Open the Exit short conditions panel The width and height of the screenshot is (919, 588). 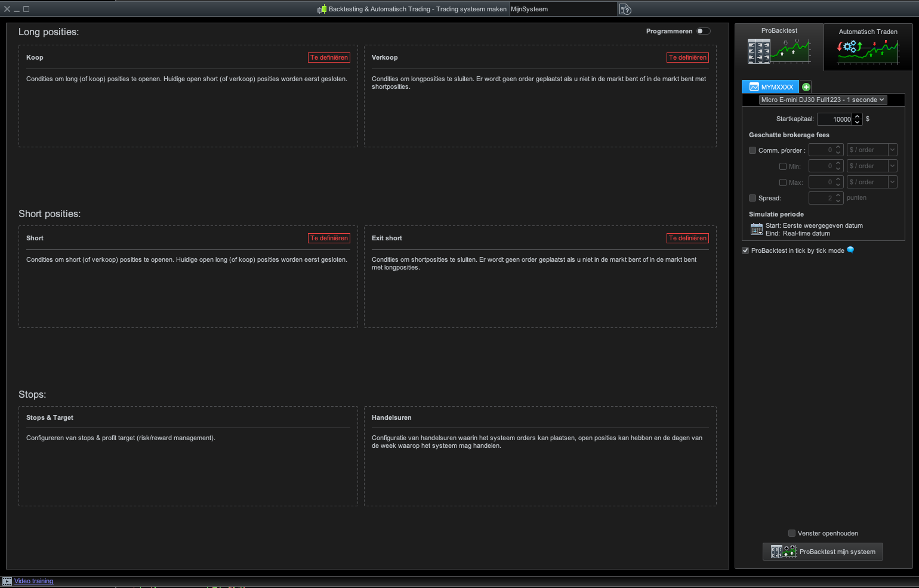(540, 277)
